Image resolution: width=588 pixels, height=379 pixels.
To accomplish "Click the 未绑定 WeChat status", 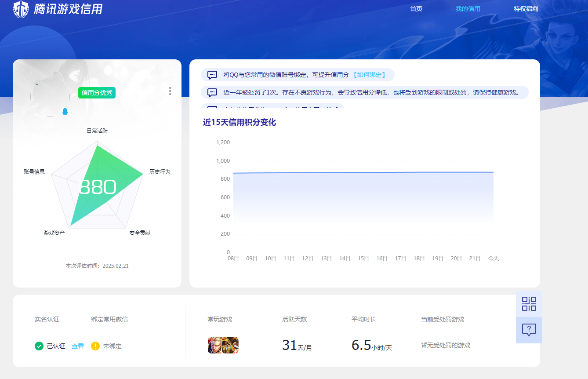I will coord(112,346).
